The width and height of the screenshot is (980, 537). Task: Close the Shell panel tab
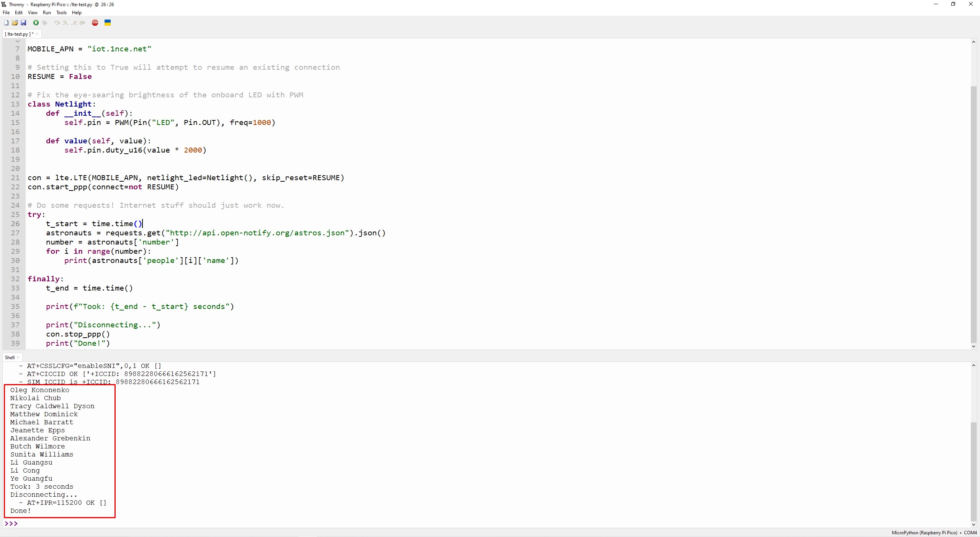click(18, 357)
